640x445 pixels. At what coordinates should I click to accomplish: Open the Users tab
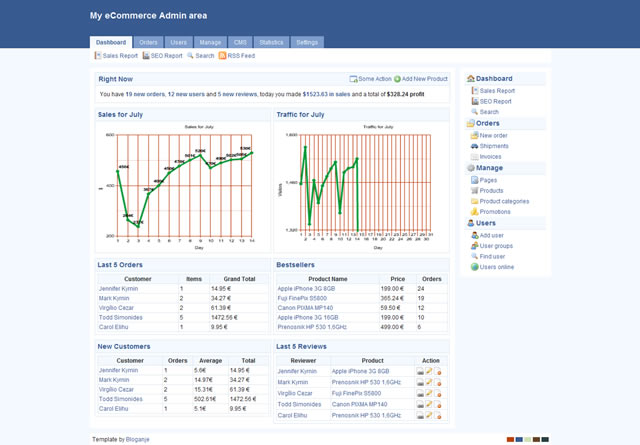pos(178,42)
